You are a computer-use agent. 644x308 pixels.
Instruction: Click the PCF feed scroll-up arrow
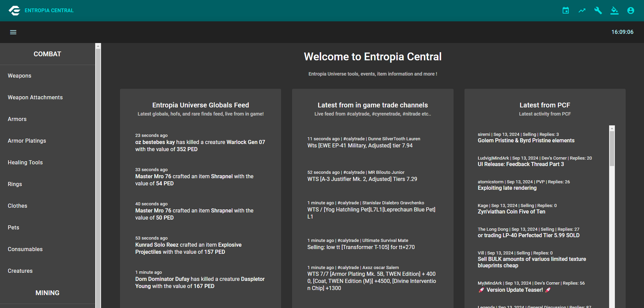coord(612,128)
